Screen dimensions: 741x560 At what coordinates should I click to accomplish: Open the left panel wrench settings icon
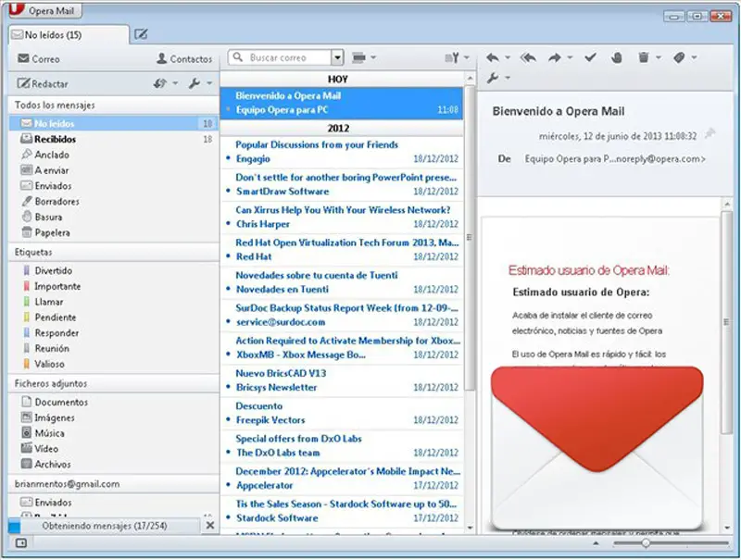[195, 83]
